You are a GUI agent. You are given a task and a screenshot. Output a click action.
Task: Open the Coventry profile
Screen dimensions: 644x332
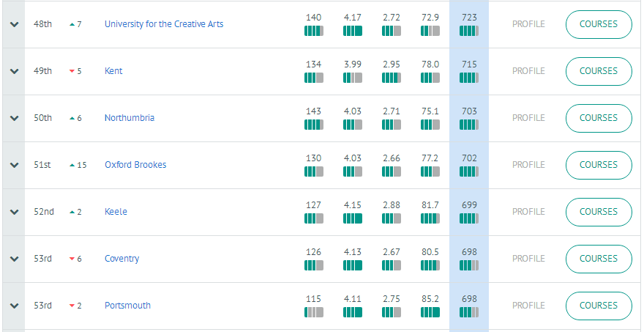[528, 259]
